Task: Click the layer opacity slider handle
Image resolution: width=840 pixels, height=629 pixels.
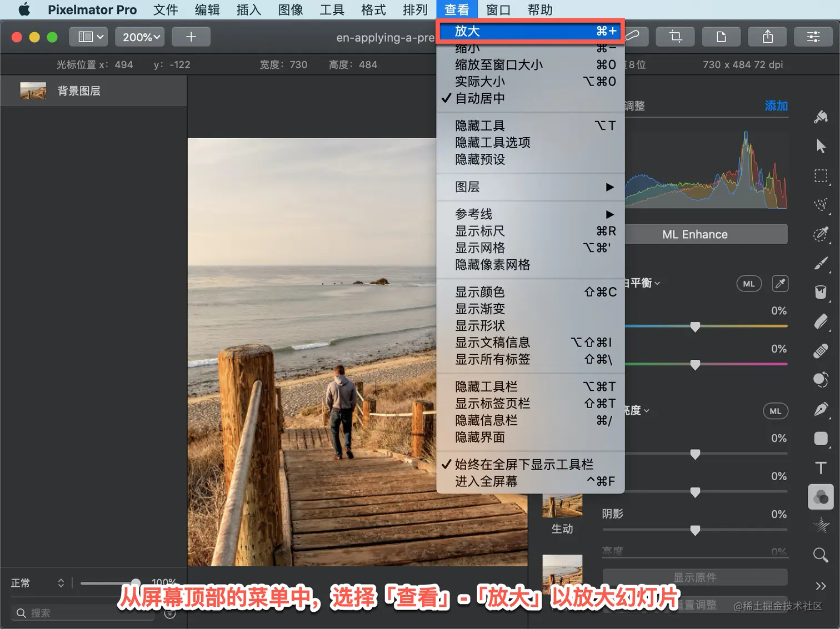Action: [x=136, y=583]
